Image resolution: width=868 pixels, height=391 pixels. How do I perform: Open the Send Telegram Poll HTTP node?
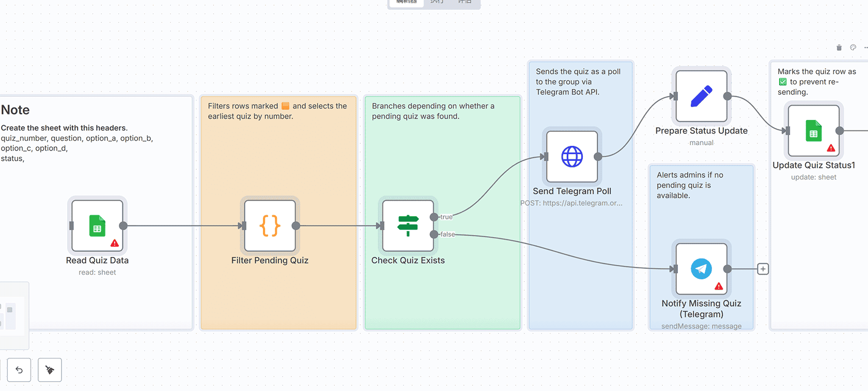click(572, 156)
